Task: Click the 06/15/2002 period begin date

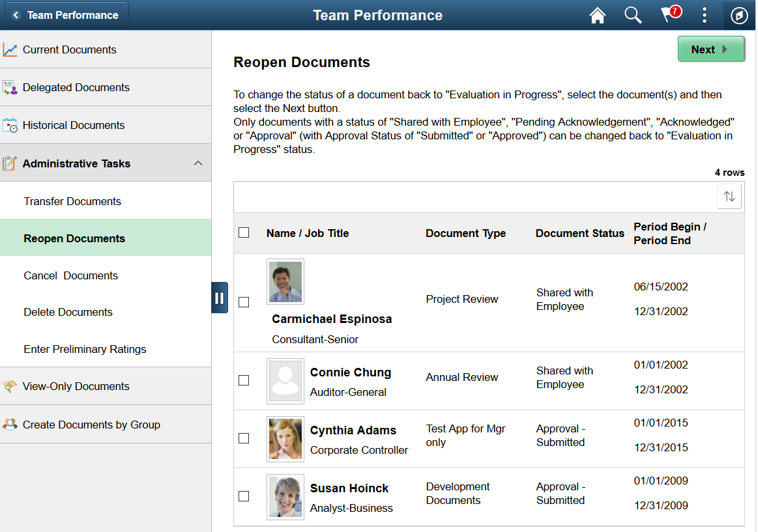Action: 661,287
